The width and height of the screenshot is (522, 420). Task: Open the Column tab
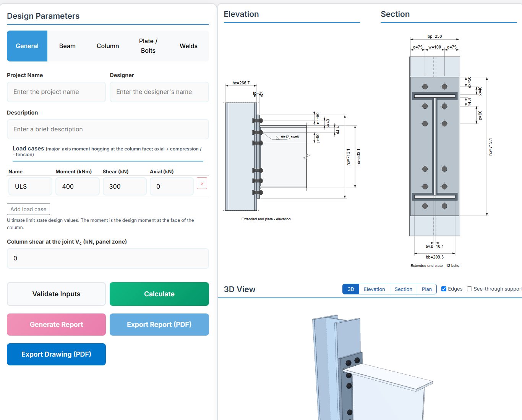(108, 46)
